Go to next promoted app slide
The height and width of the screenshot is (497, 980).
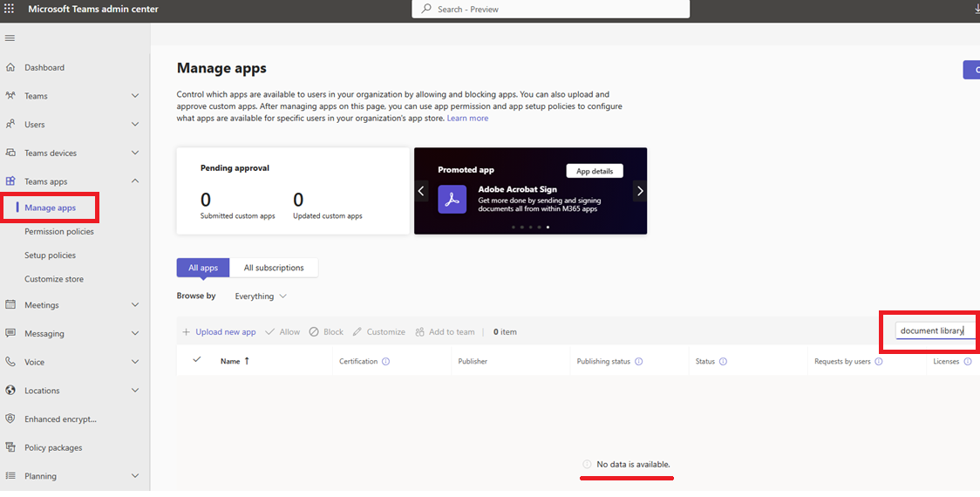[x=640, y=191]
